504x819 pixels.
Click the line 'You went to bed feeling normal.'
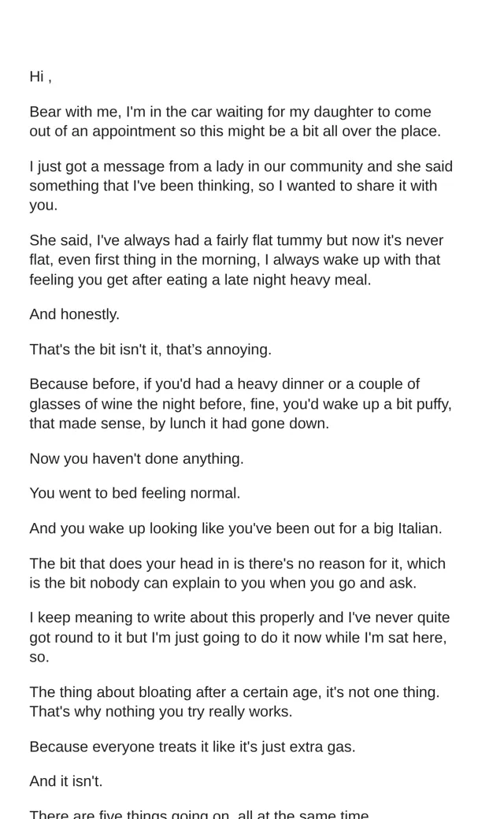pyautogui.click(x=135, y=493)
